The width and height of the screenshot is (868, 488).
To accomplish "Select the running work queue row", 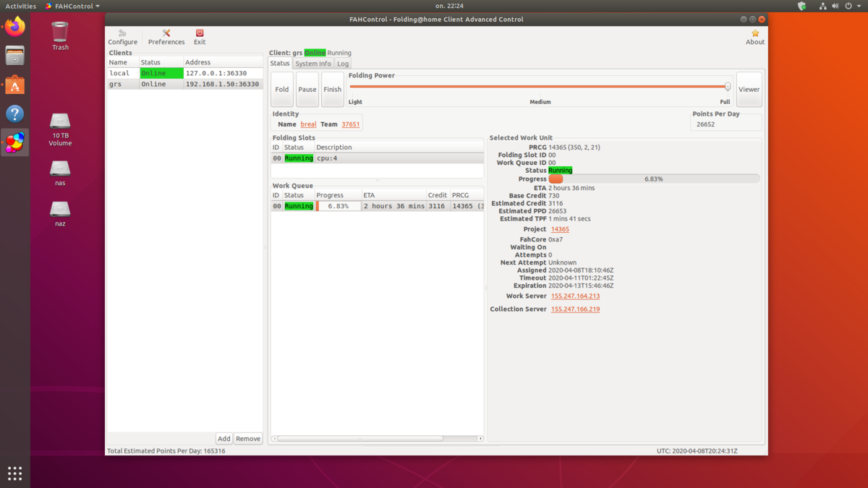I will (377, 206).
